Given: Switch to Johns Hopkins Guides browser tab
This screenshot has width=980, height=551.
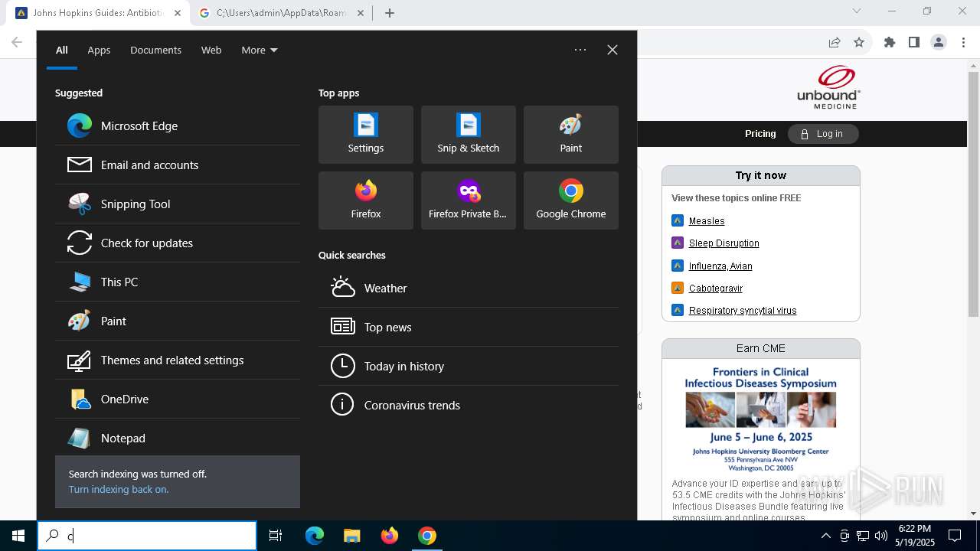Looking at the screenshot, I should tap(97, 13).
